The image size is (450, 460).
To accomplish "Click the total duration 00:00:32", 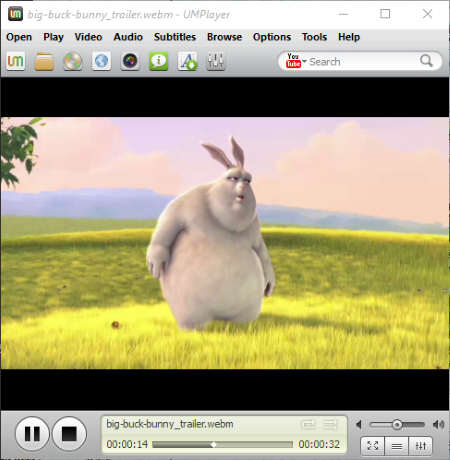I will point(319,444).
